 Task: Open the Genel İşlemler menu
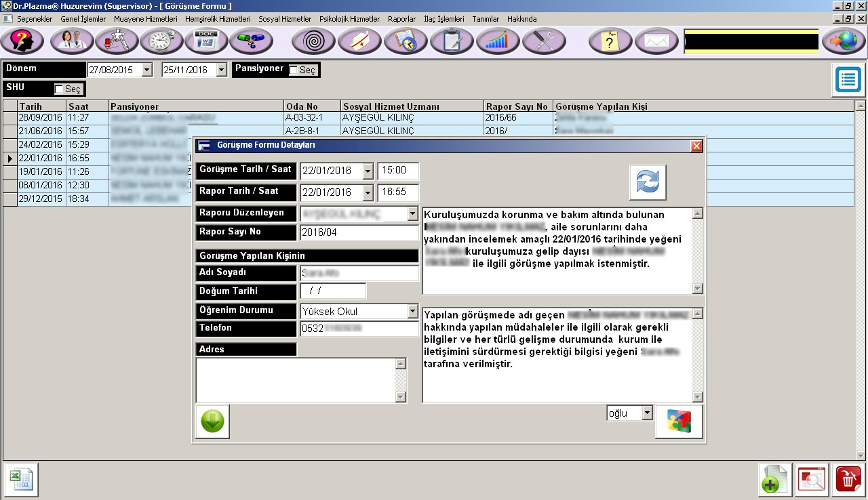pos(83,19)
